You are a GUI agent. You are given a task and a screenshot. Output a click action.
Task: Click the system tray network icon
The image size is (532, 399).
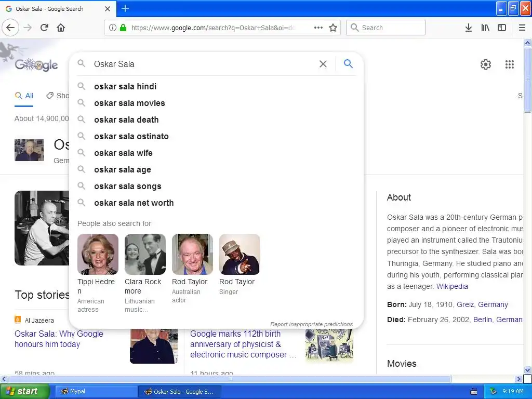coord(493,391)
